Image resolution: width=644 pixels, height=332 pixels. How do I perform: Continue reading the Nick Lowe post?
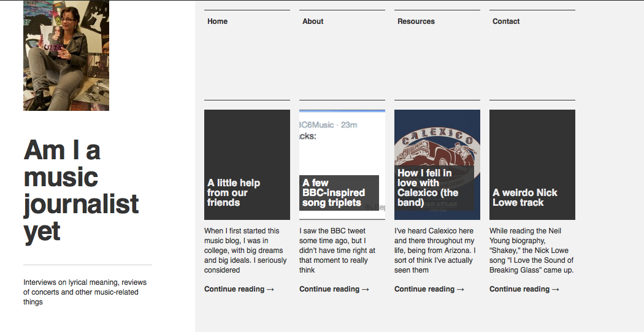[524, 289]
